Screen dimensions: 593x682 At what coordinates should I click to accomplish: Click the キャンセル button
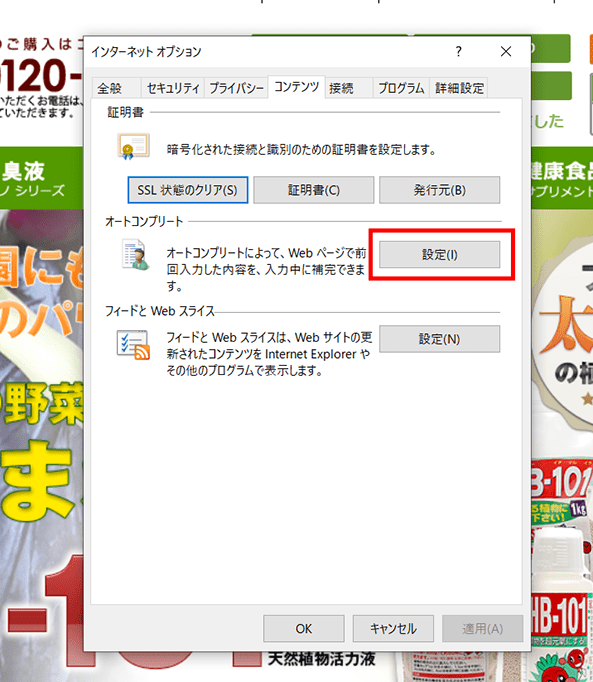pyautogui.click(x=393, y=629)
